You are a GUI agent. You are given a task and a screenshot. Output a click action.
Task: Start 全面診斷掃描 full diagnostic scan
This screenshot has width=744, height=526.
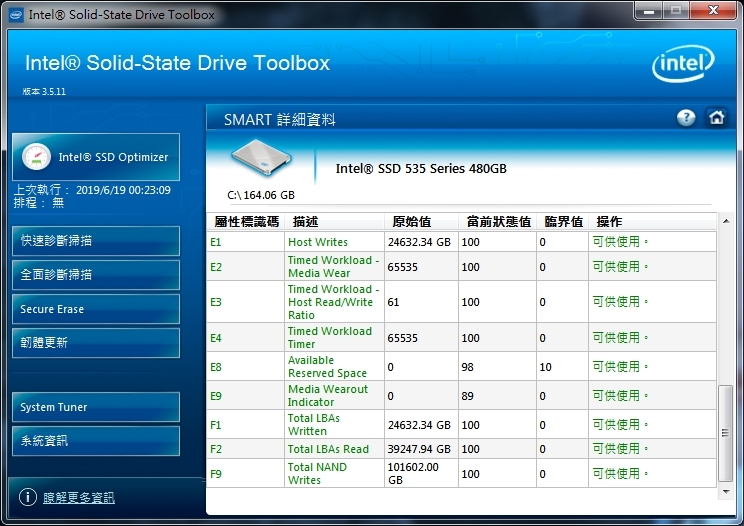pyautogui.click(x=96, y=275)
